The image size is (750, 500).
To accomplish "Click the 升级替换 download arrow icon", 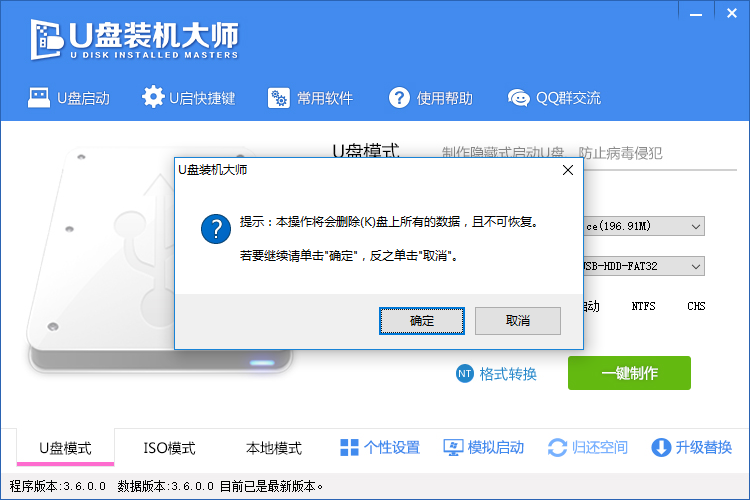I will pyautogui.click(x=661, y=448).
